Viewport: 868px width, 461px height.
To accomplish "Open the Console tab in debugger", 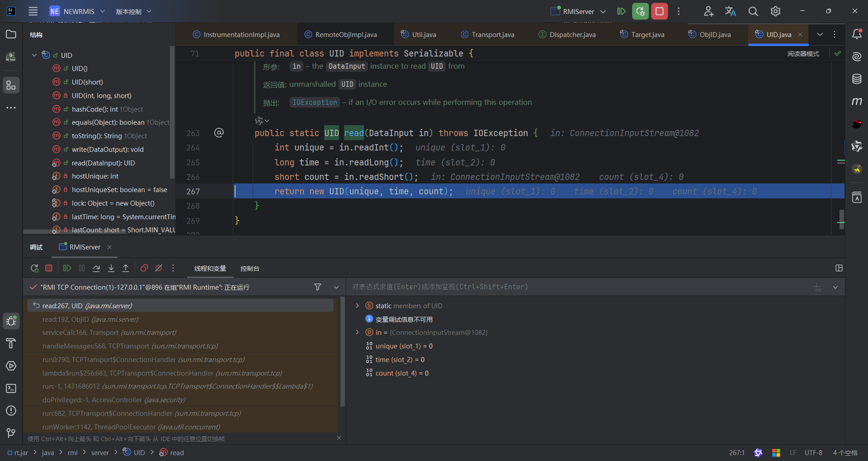I will click(x=250, y=268).
